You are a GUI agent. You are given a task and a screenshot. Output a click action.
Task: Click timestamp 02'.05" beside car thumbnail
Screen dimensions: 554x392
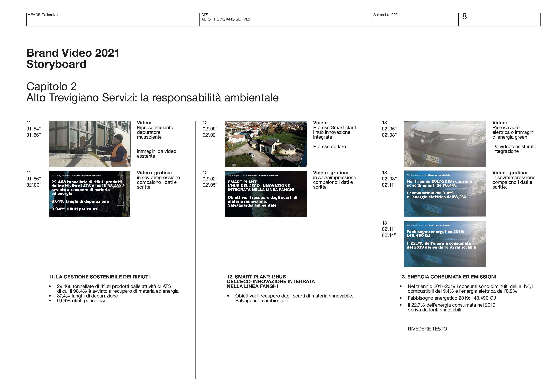click(389, 129)
